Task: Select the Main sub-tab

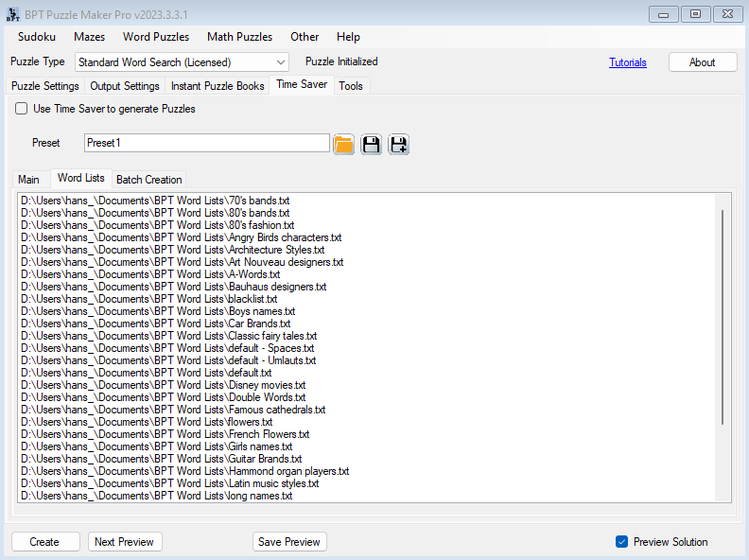Action: click(x=28, y=180)
